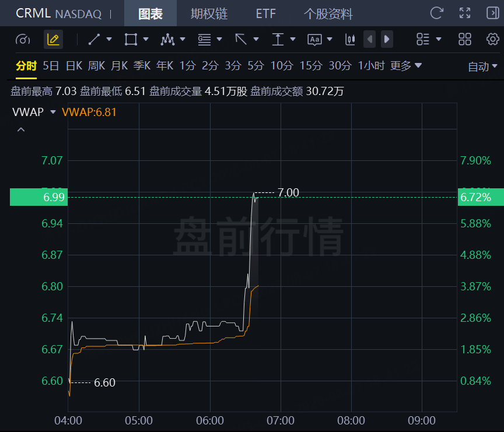Switch to 年K chart
504x432 pixels.
[165, 66]
